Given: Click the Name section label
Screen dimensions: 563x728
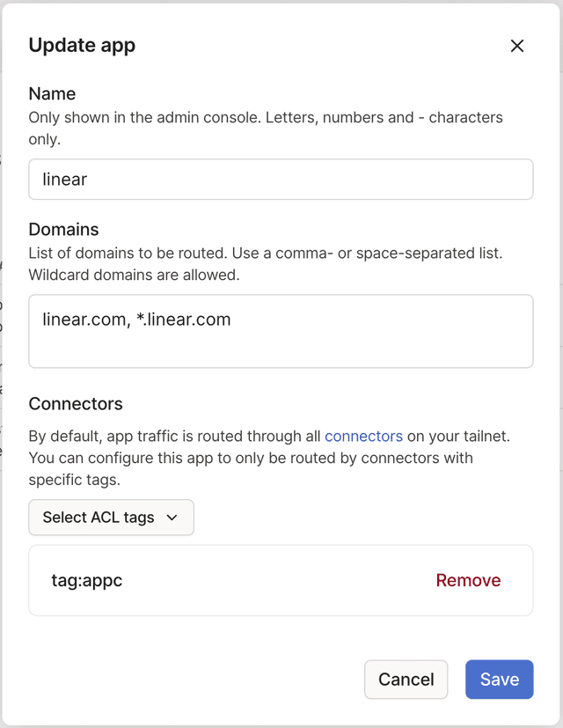Looking at the screenshot, I should 52,93.
